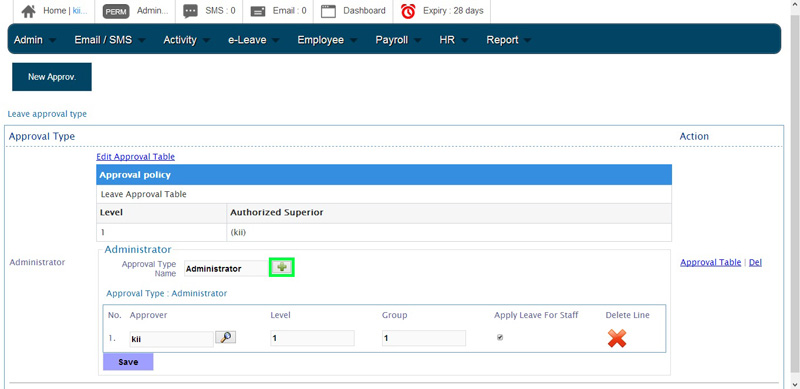Click the red Expiry alarm clock icon
Viewport: 800px width, 389px height.
408,11
